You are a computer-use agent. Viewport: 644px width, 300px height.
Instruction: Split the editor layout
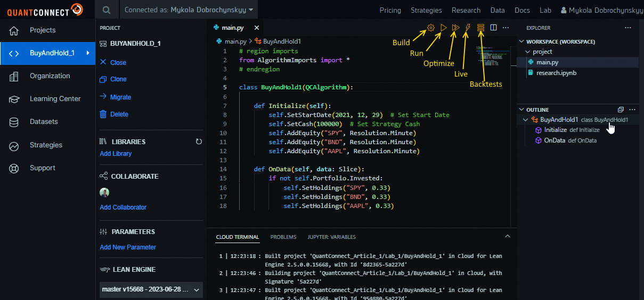[493, 28]
